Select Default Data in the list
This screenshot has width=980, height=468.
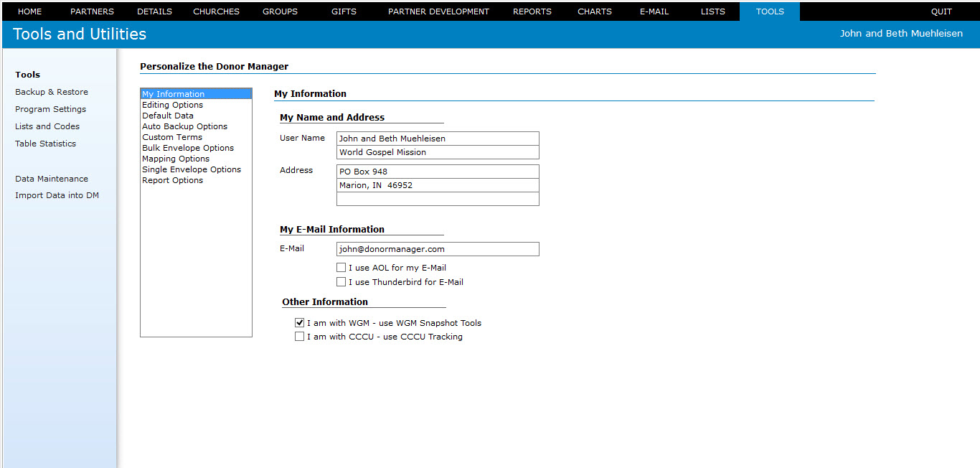pos(196,116)
